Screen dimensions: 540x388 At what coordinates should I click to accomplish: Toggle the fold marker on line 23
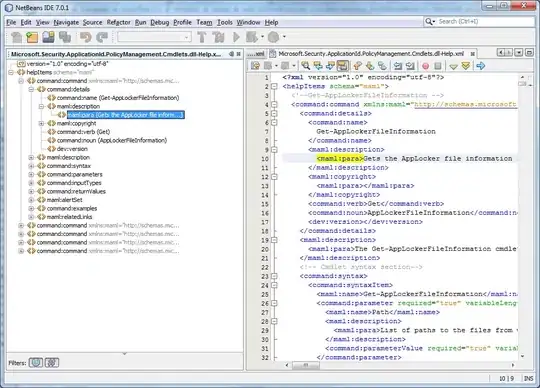(x=274, y=276)
